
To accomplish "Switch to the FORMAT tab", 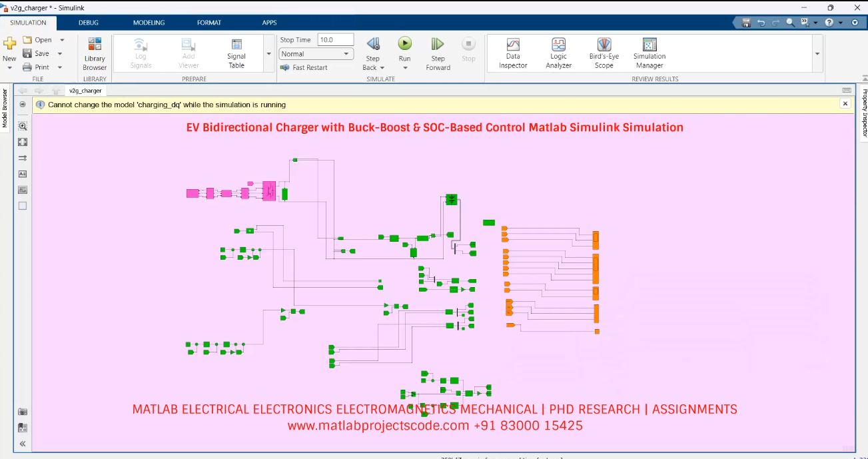I will pos(209,23).
